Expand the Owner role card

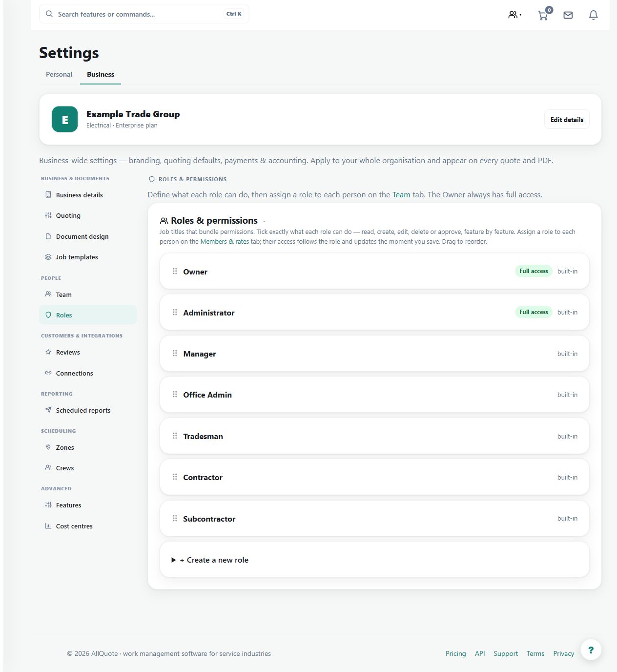click(374, 271)
